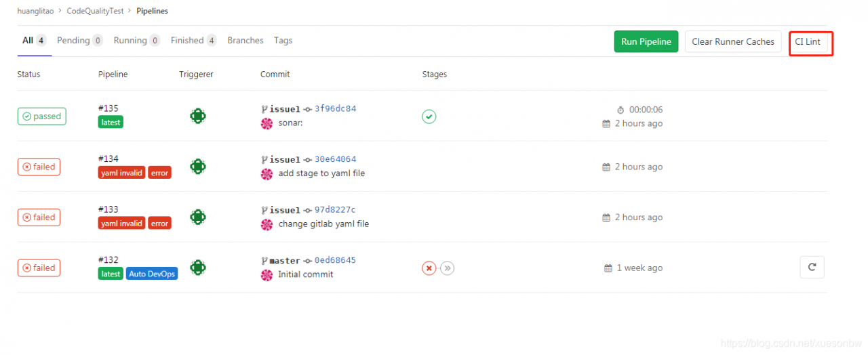Switch to the Pending tab
The image size is (868, 355).
[79, 41]
